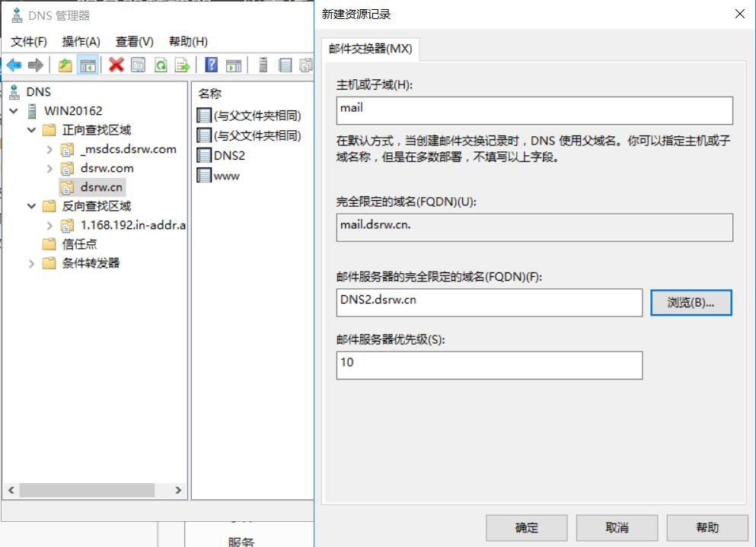Expand the 1.168.192.in-addr.arpa zone
Image resolution: width=756 pixels, height=547 pixels.
[49, 225]
